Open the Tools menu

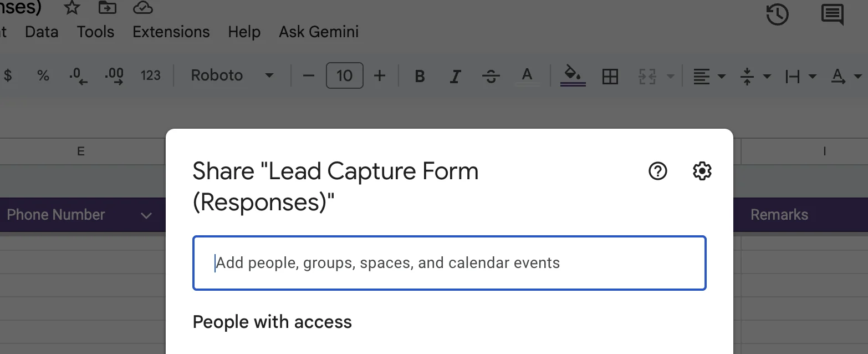[x=95, y=32]
